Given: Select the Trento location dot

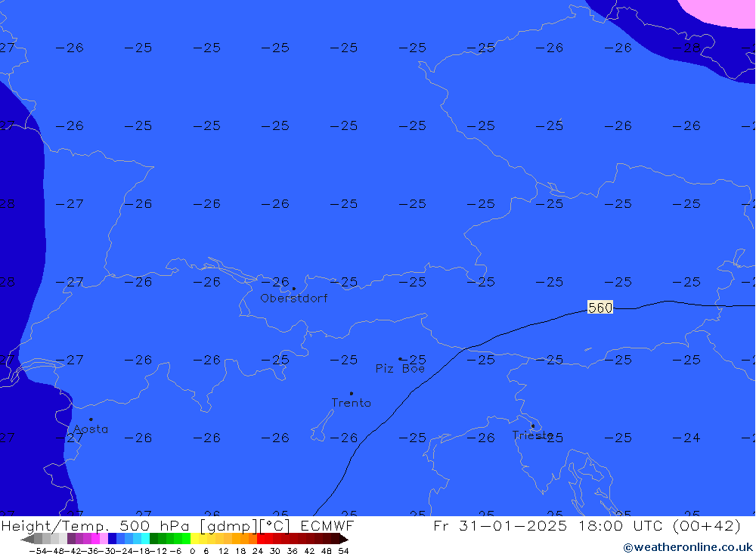Looking at the screenshot, I should (x=351, y=393).
